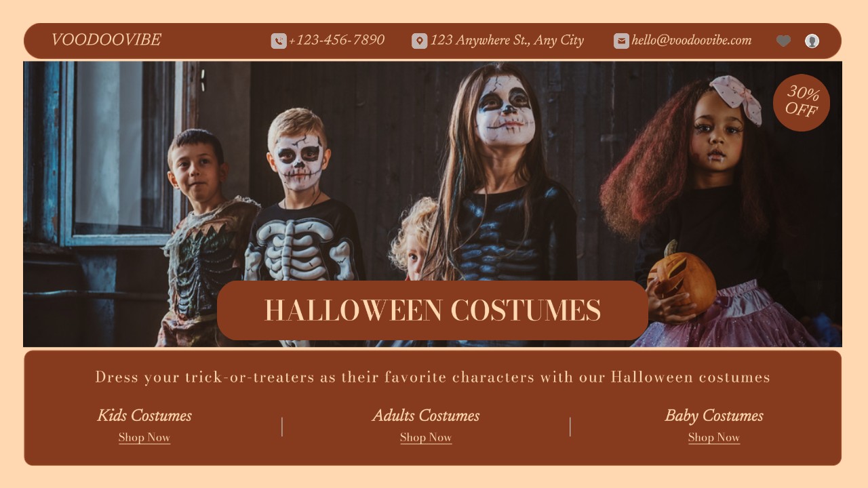Click the address 123 Anywhere St.
The width and height of the screenshot is (868, 488).
[x=507, y=41]
